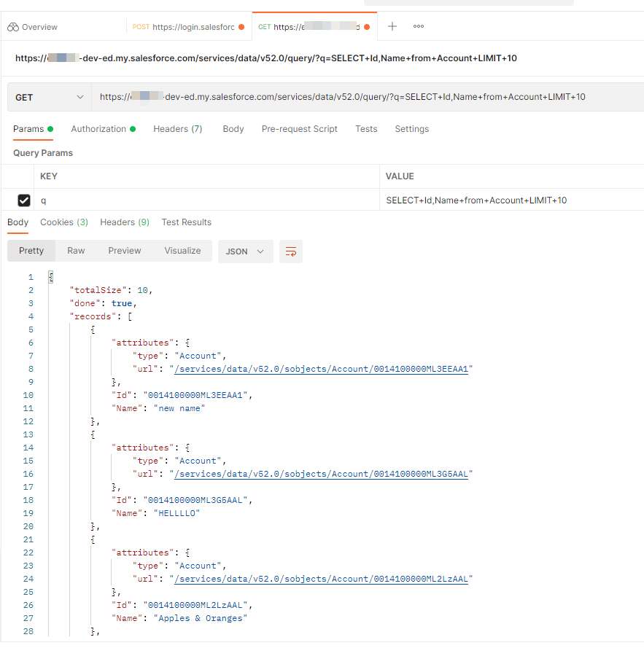Click the Overview tab icon

[x=12, y=27]
